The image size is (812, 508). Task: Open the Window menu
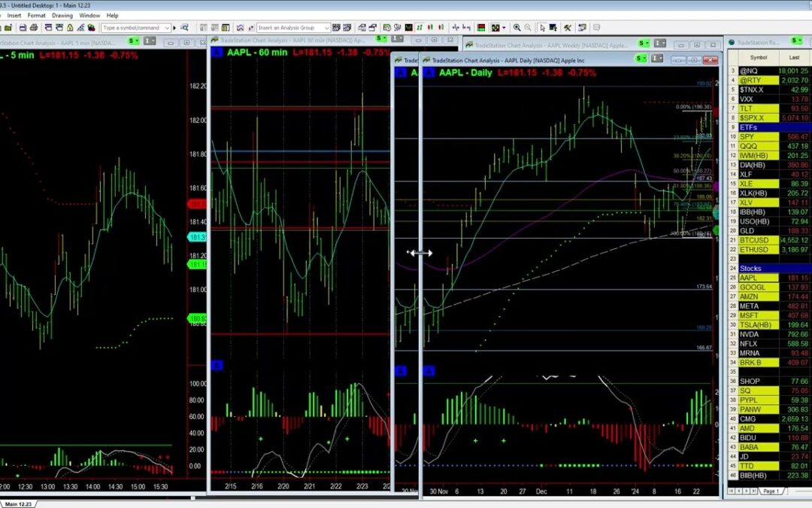pos(89,16)
